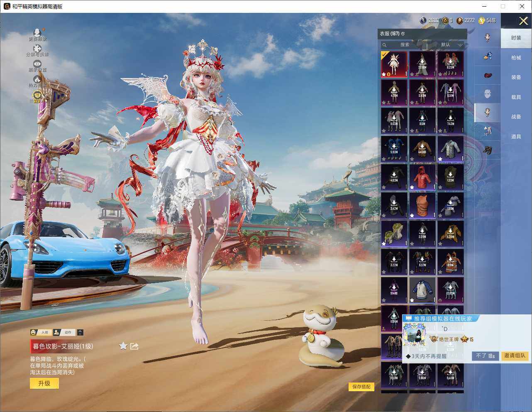Download the 1.33M black vest

pyautogui.click(x=450, y=177)
